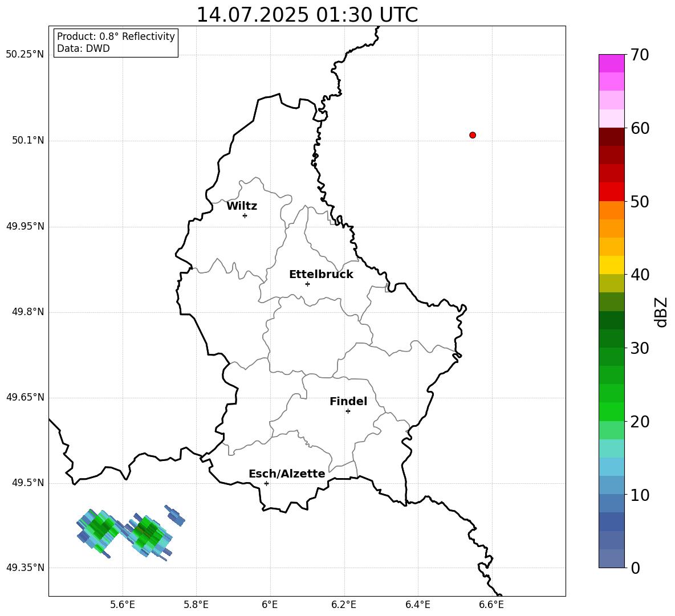Click the plot title 14.07.2025 01:30 UTC
The width and height of the screenshot is (675, 616).
307,15
